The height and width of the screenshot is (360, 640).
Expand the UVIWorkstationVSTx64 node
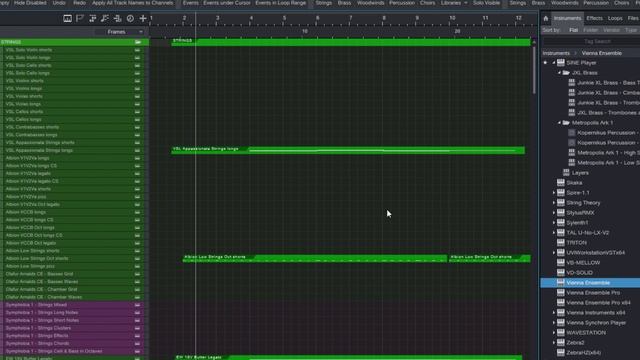point(554,253)
